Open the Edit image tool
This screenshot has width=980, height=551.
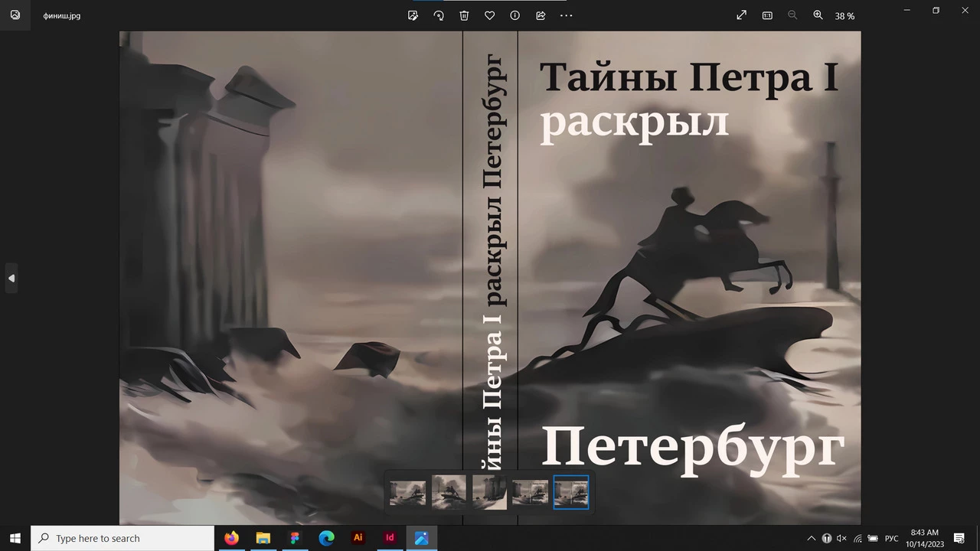click(413, 15)
